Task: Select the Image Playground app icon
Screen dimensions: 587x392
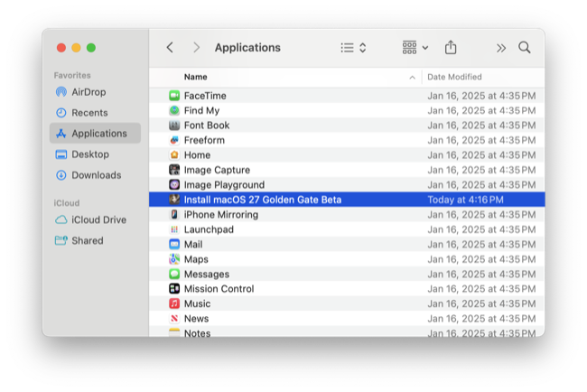Action: (174, 184)
